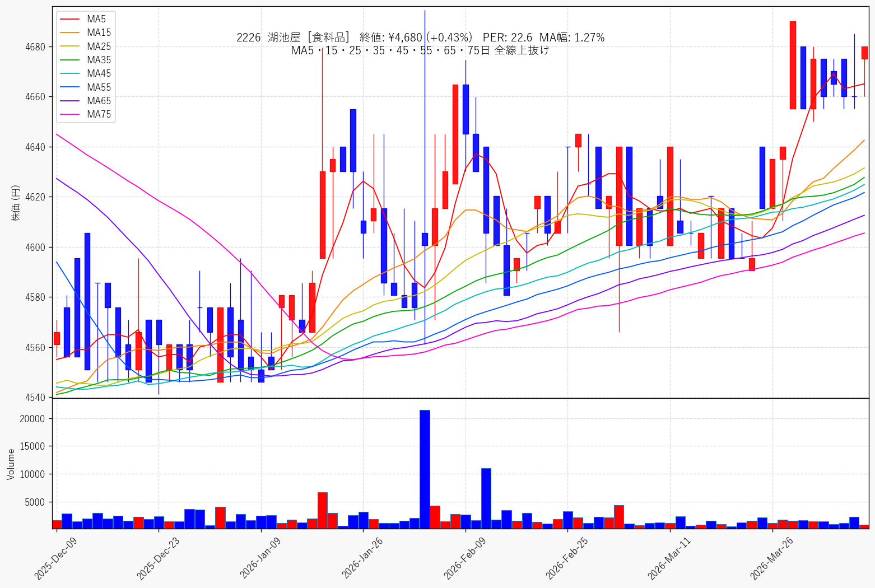Click the MA25 legend entry
The image size is (875, 588).
point(85,46)
